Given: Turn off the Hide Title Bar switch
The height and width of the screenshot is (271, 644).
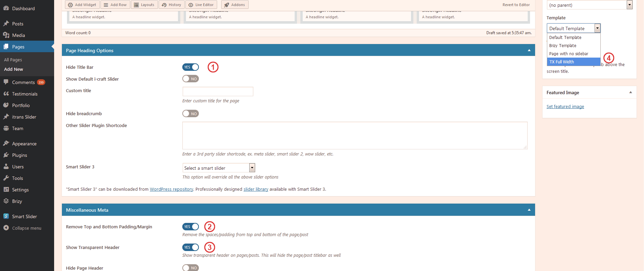Looking at the screenshot, I should click(x=190, y=67).
